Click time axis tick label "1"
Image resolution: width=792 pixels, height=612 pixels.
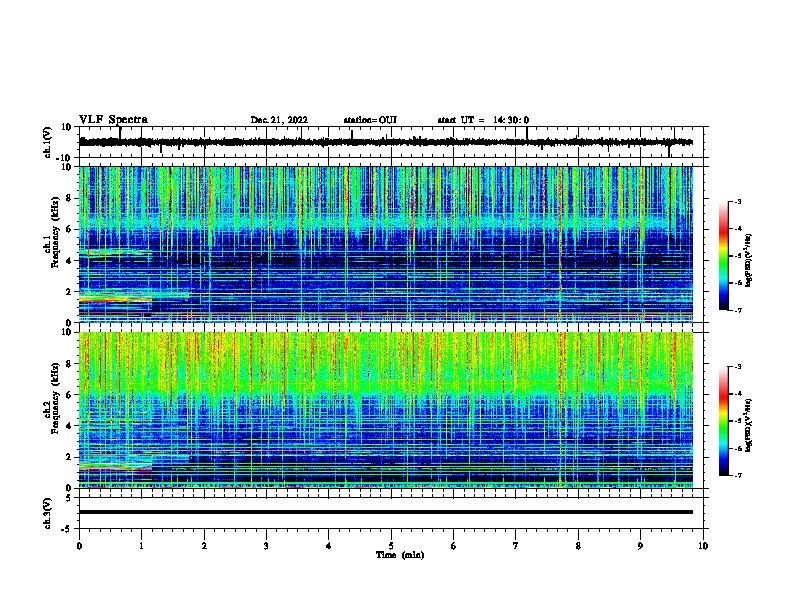tap(141, 546)
